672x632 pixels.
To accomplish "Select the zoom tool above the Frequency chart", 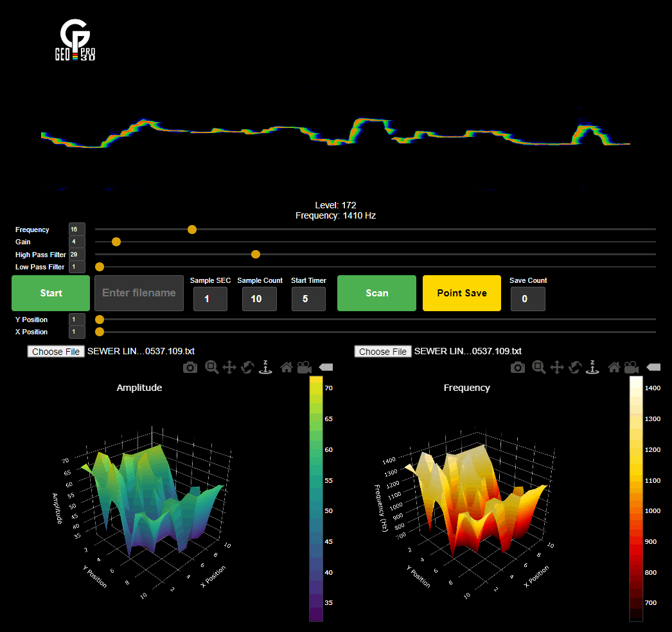I will click(539, 368).
